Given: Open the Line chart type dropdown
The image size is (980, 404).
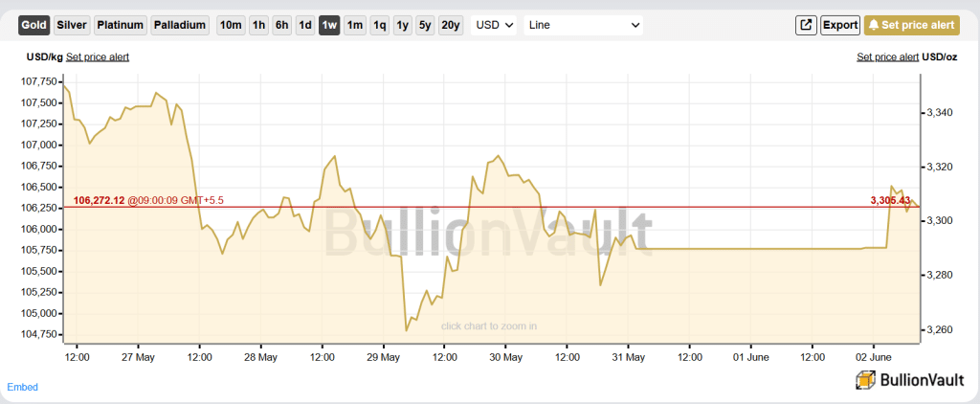Looking at the screenshot, I should (583, 25).
